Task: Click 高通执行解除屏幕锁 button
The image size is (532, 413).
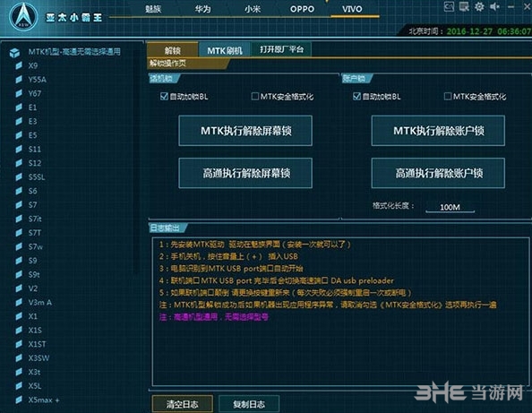Action: point(245,173)
